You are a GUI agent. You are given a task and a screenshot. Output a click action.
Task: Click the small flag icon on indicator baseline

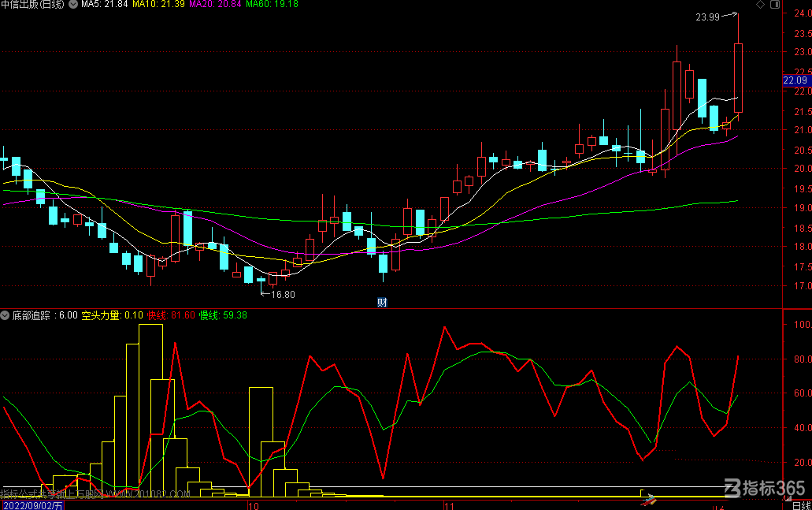(x=648, y=501)
